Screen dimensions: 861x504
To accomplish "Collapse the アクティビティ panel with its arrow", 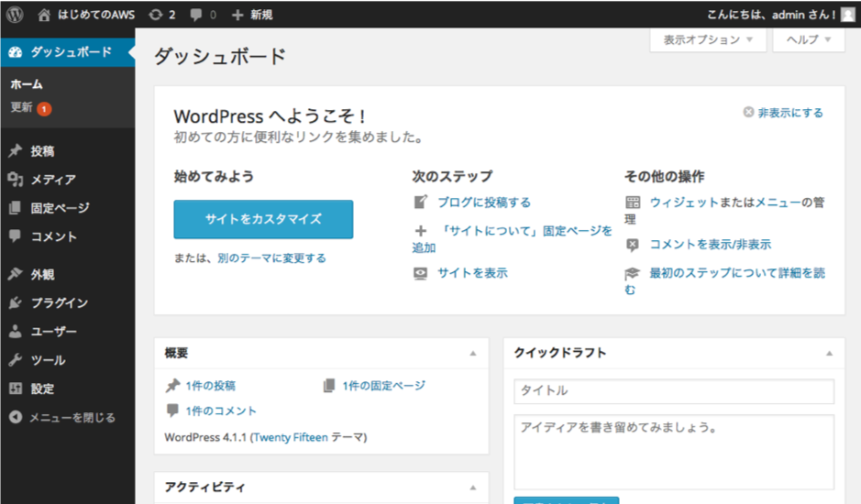I will [473, 487].
